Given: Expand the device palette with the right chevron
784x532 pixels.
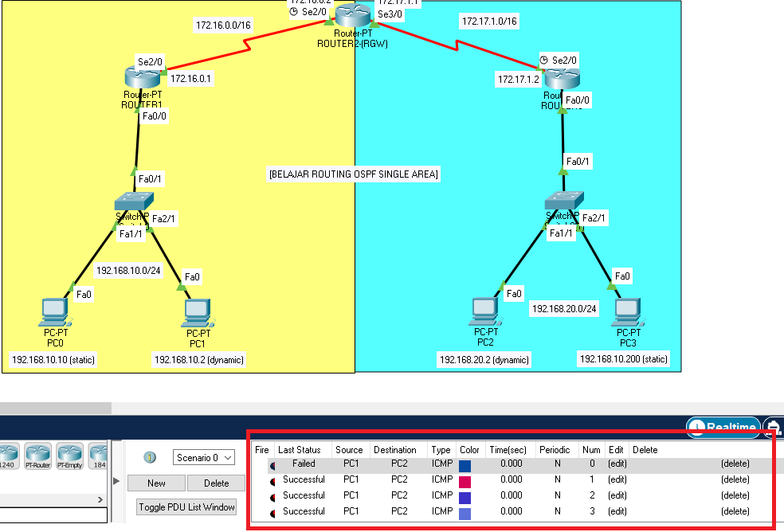Looking at the screenshot, I should click(x=100, y=499).
